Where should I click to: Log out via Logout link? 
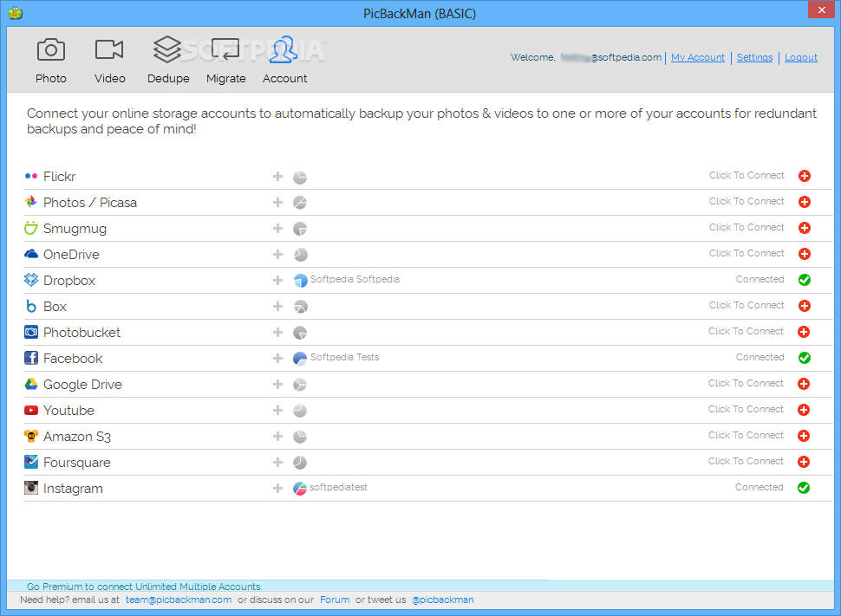(x=801, y=57)
